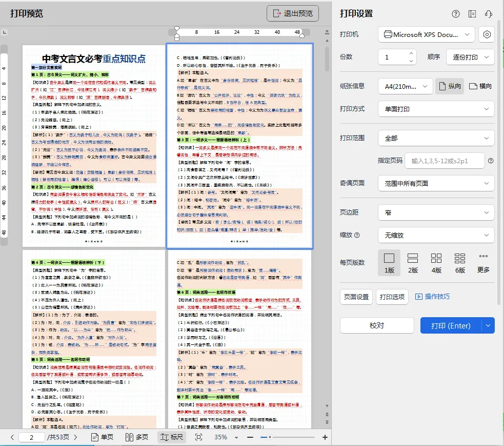Select the page with 第6页 section
This screenshot has height=446, width=504.
pos(239,339)
